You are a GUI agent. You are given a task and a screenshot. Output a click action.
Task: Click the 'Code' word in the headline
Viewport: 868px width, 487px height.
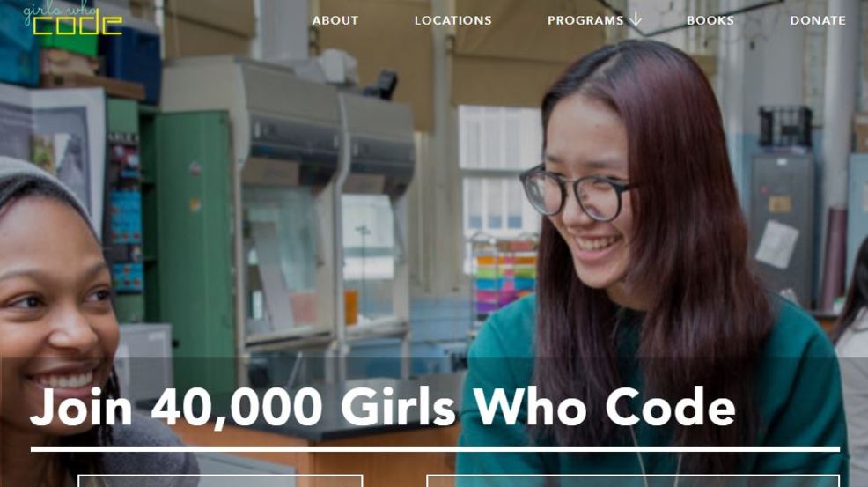tap(671, 408)
